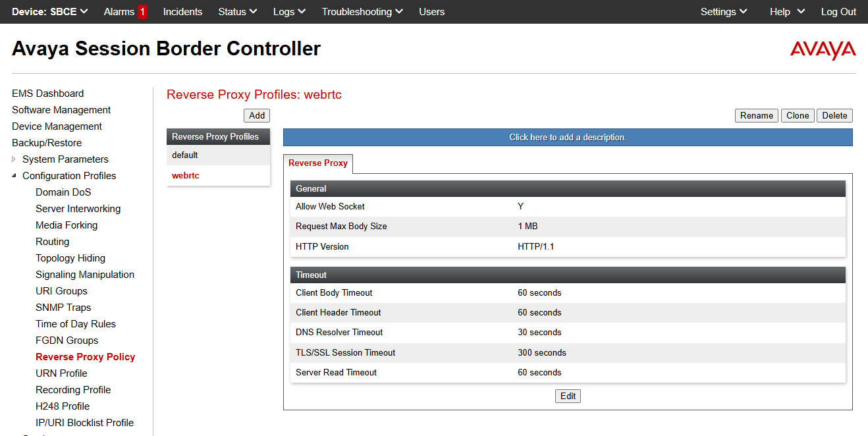Click the blue description bar to add description
868x436 pixels.
[568, 138]
